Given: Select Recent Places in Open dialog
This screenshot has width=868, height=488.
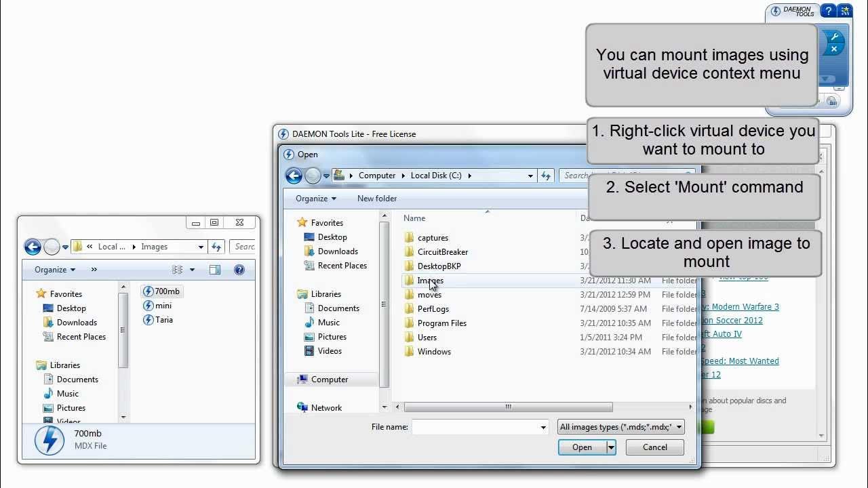Looking at the screenshot, I should [x=342, y=266].
